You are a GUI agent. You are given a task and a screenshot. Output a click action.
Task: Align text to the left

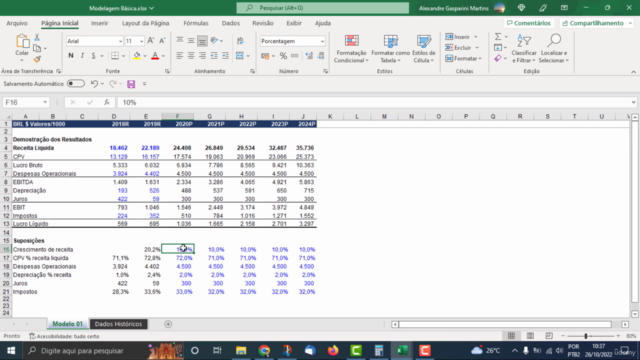point(180,56)
